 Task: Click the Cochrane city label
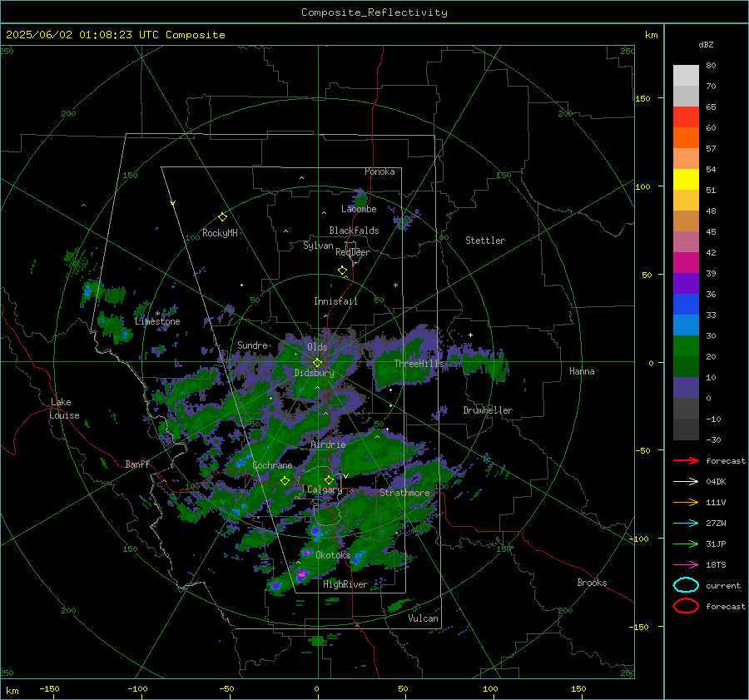tap(272, 465)
